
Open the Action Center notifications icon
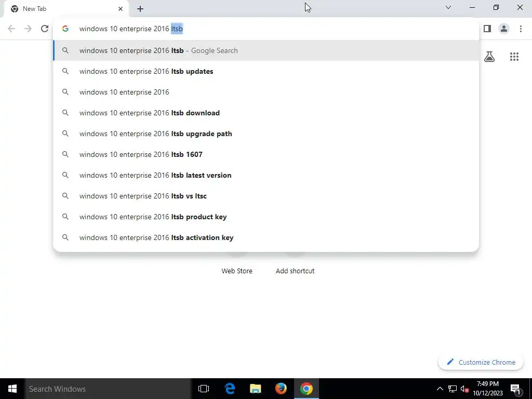[x=515, y=389]
